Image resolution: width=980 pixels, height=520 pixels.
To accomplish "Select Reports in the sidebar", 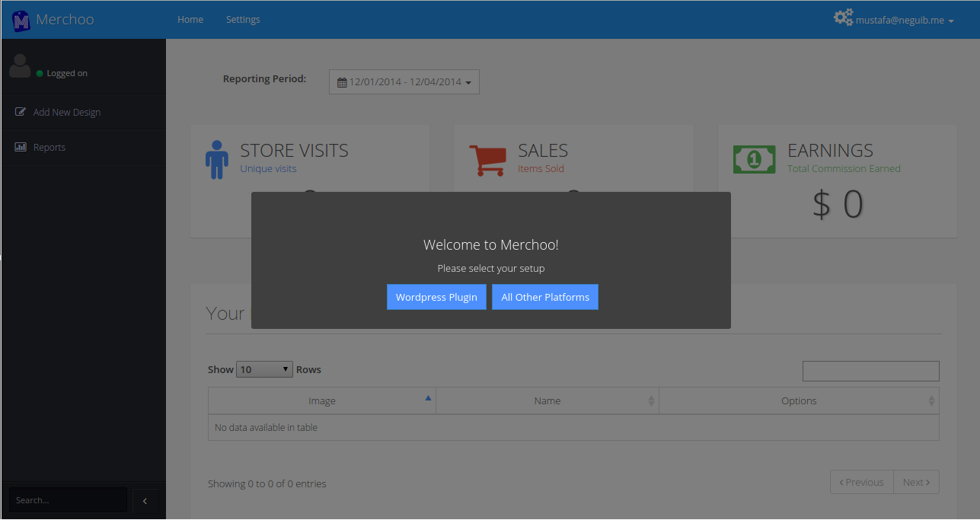I will click(x=83, y=147).
